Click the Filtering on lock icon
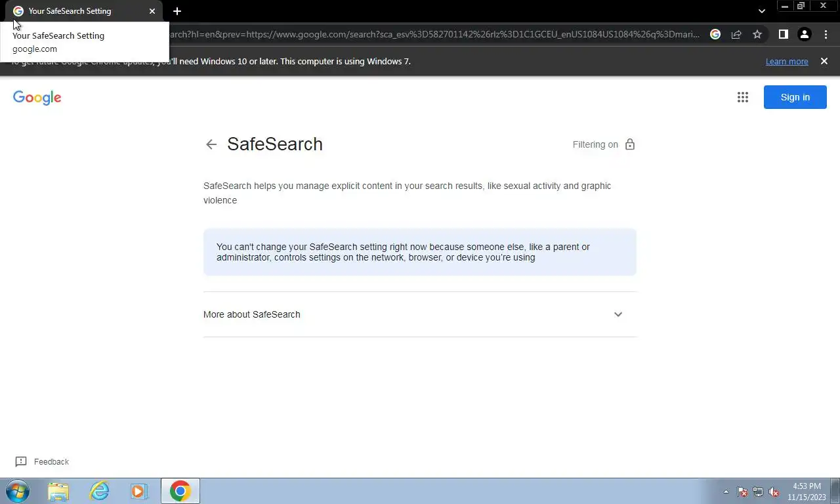The width and height of the screenshot is (840, 504). click(630, 144)
